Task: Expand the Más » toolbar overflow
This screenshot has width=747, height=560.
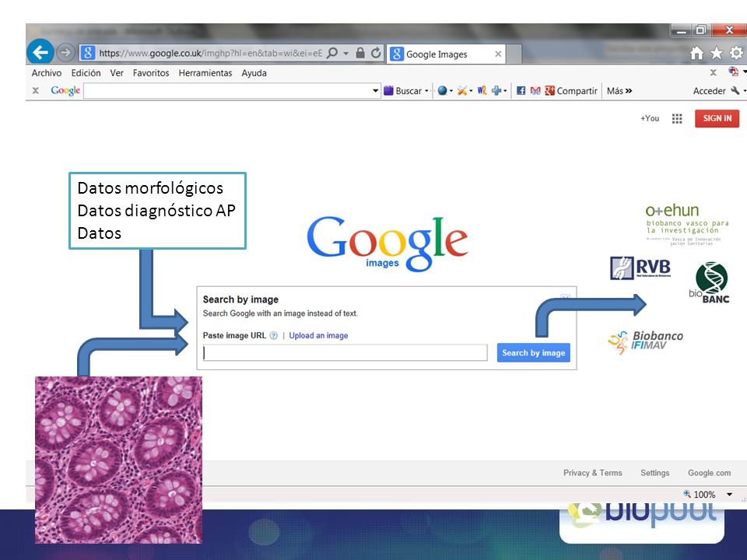Action: (619, 90)
